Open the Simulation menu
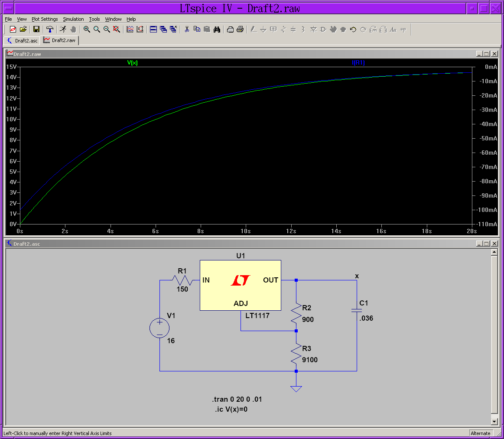Viewport: 504px width, 439px height. 73,19
